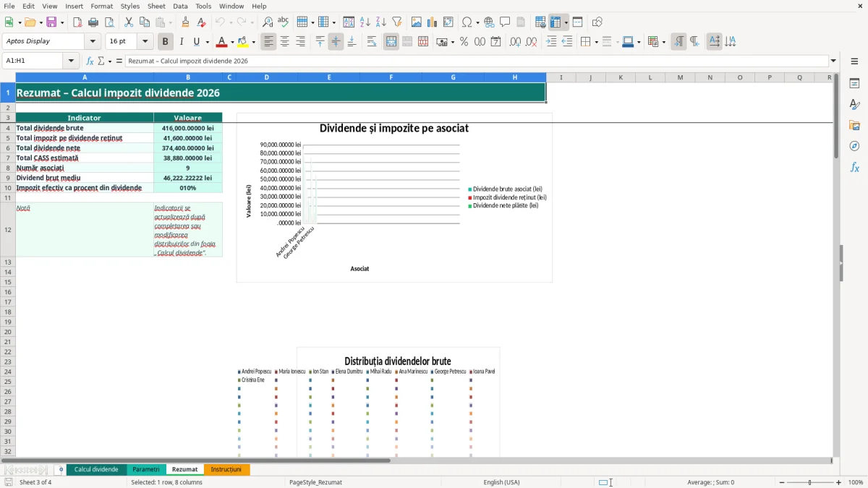Open the sidebar Navigator panel
The image size is (868, 488).
(854, 146)
